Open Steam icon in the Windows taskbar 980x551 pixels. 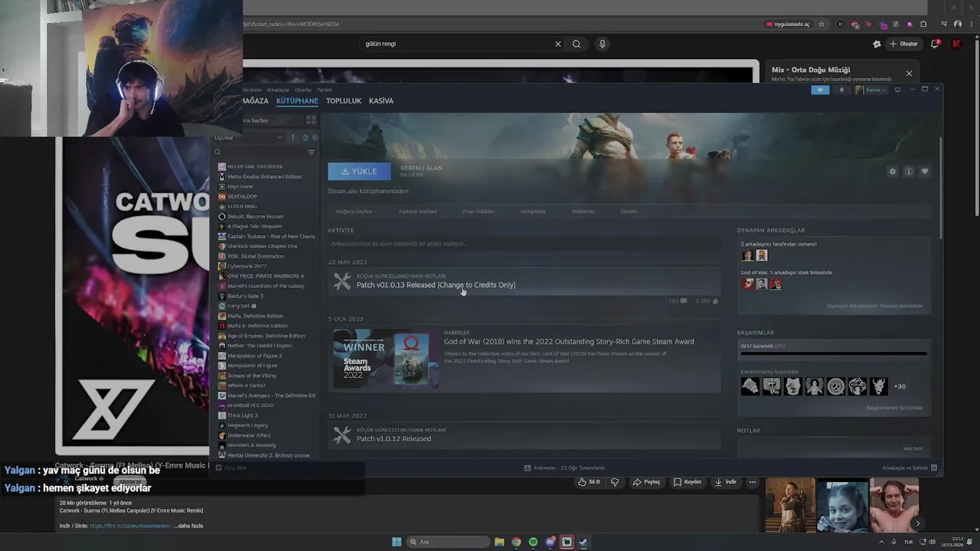[x=583, y=542]
